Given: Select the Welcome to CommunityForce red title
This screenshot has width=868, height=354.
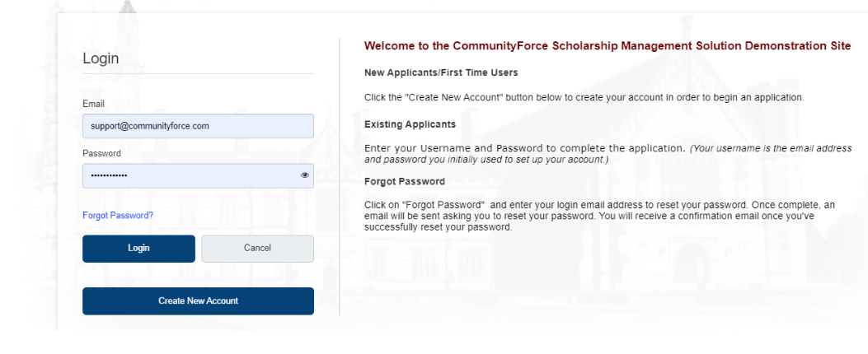Looking at the screenshot, I should pos(608,46).
